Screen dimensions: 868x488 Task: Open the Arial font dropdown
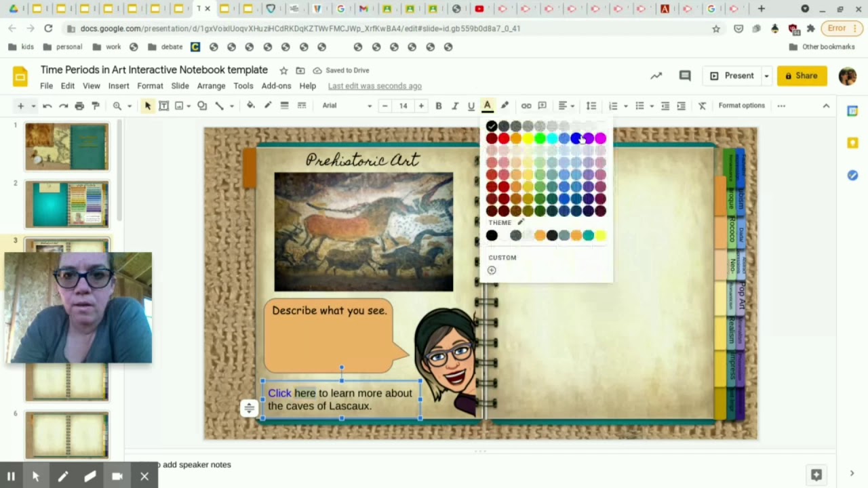tap(348, 106)
